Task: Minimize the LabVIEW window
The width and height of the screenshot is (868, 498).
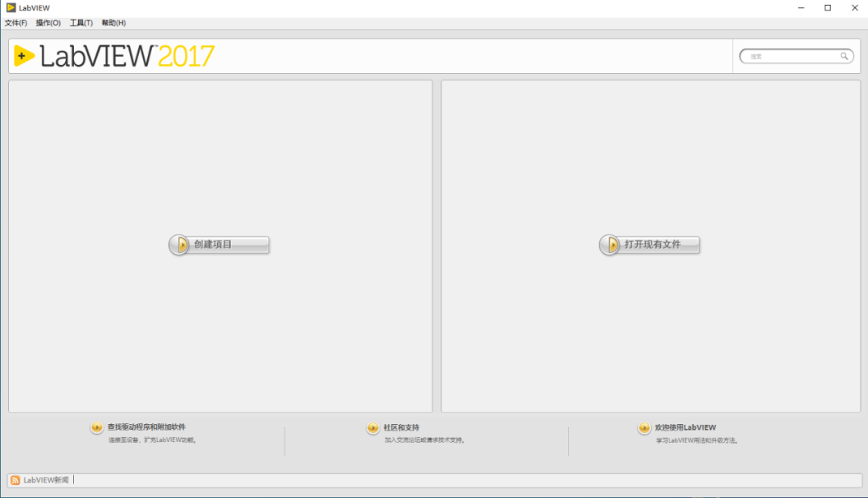Action: 801,8
